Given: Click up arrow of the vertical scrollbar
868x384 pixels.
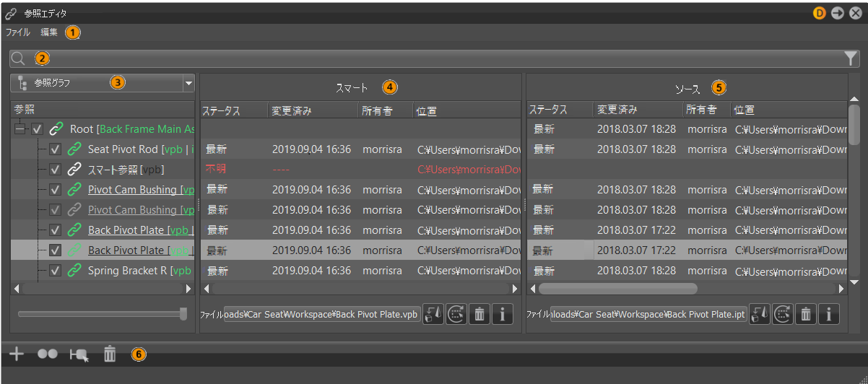Looking at the screenshot, I should 854,100.
